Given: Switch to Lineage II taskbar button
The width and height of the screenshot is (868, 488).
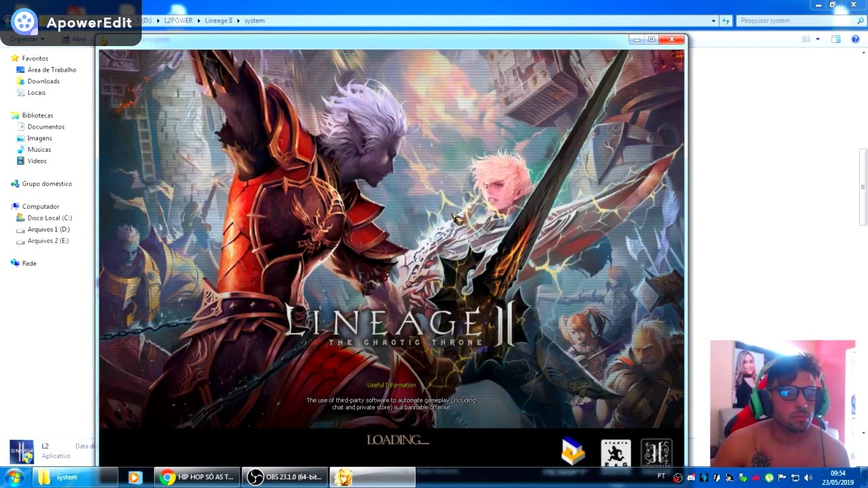Looking at the screenshot, I should coord(373,477).
